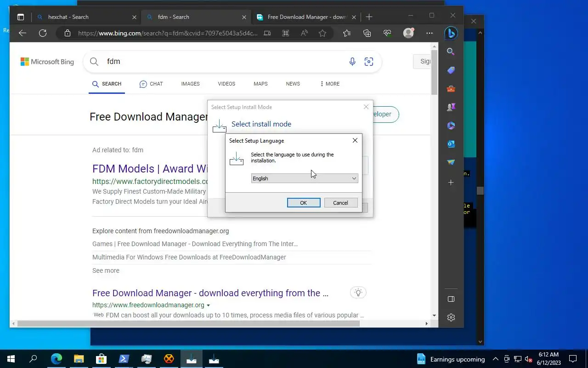The width and height of the screenshot is (588, 368).
Task: Open the sidebar Outlook icon
Action: 451,144
